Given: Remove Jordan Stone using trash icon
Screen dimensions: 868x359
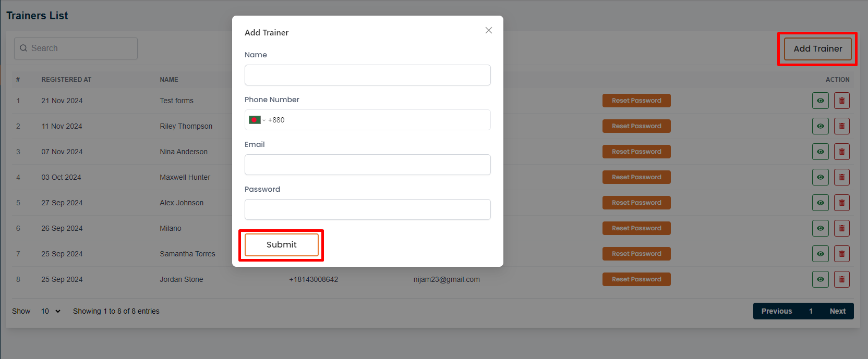Looking at the screenshot, I should coord(841,279).
